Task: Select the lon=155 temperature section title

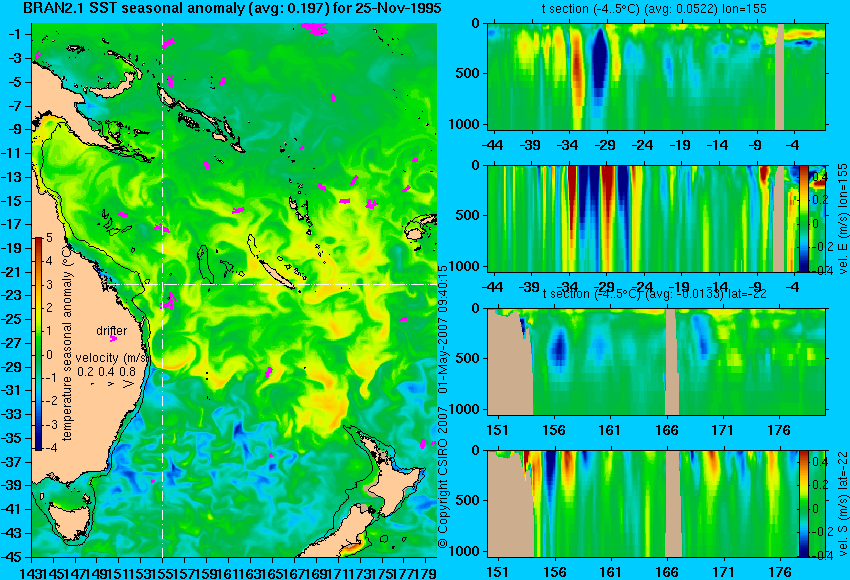Action: (654, 9)
